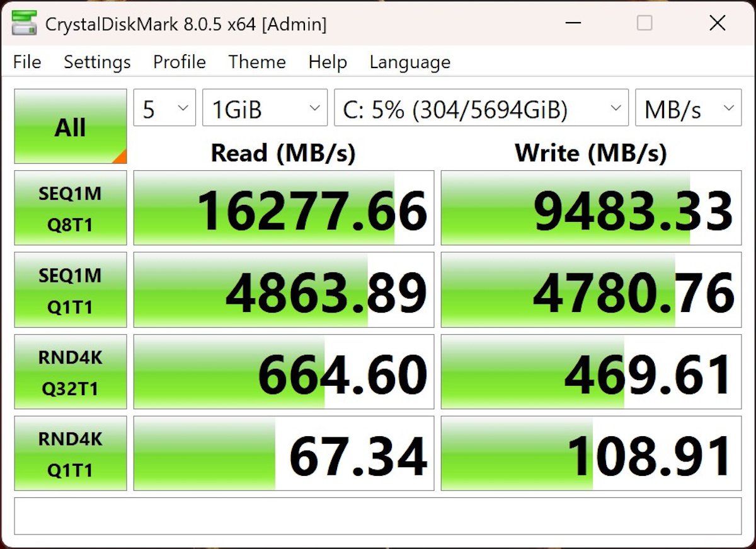
Task: Open the Settings menu
Action: [97, 62]
